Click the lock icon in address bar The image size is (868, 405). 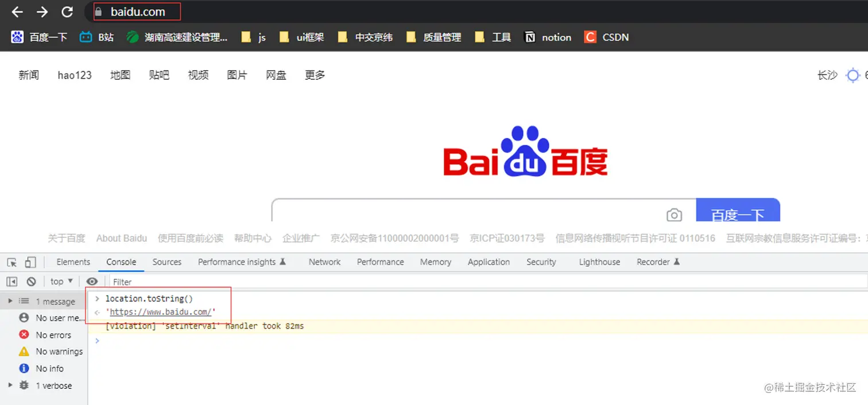point(98,11)
